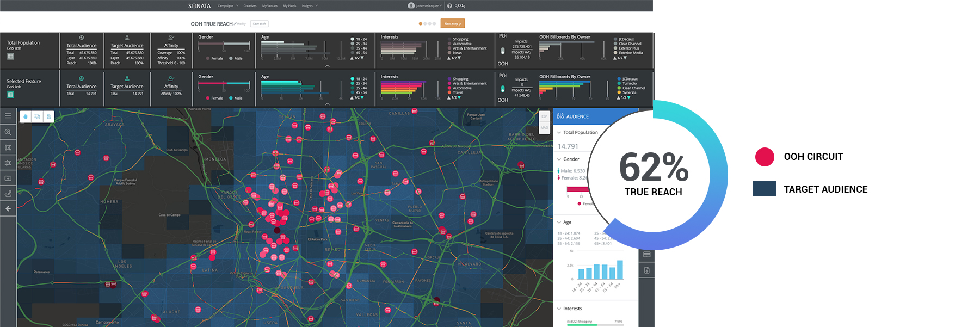Collapse the Total Population section in the Audience panel
The width and height of the screenshot is (980, 327).
pos(559,132)
